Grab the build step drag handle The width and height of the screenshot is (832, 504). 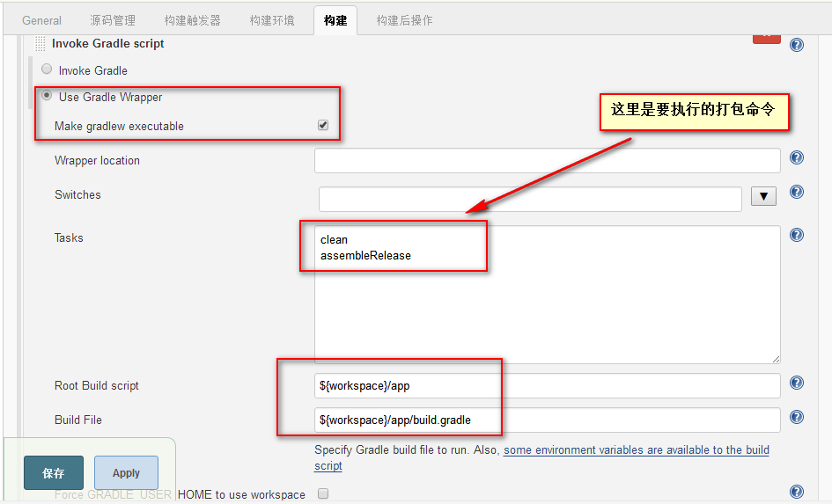tap(40, 43)
